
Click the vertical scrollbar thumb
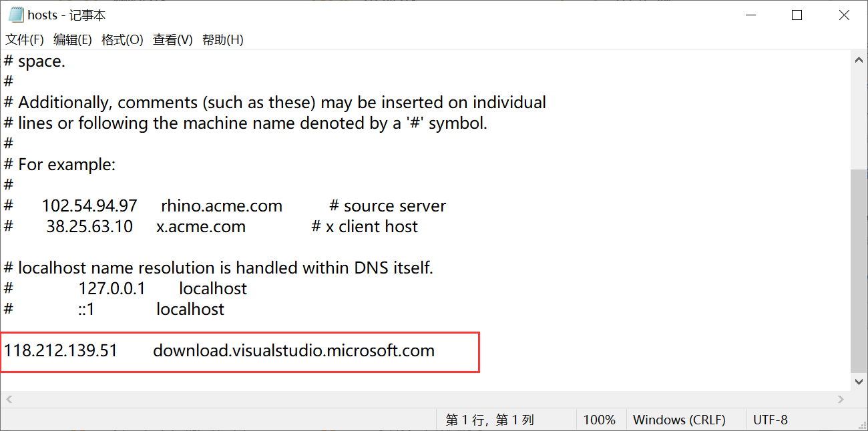859,270
